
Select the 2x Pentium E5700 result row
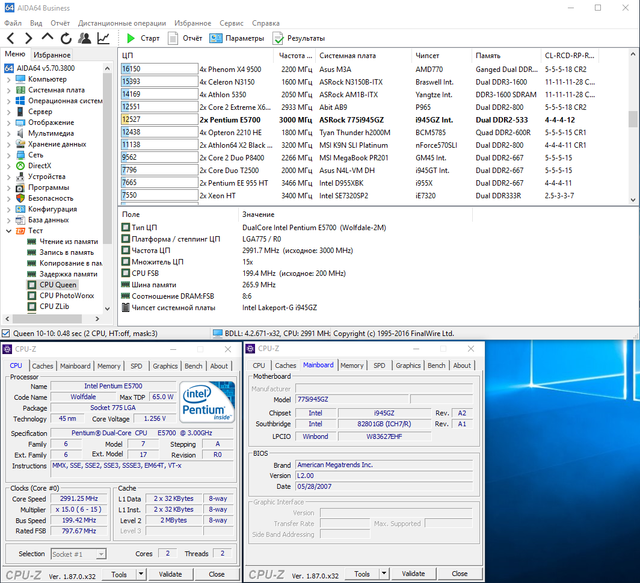359,120
